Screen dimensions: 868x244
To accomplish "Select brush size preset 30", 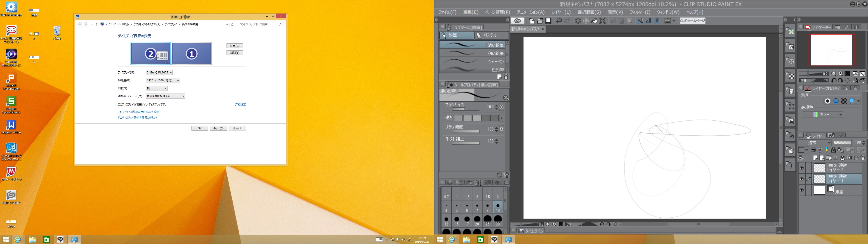I will point(497,221).
